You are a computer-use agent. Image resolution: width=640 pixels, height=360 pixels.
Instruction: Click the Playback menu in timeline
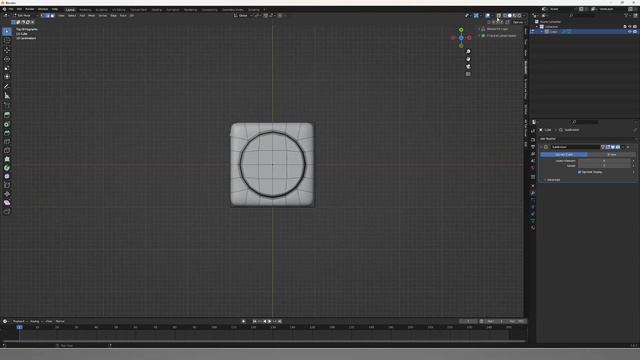click(18, 321)
